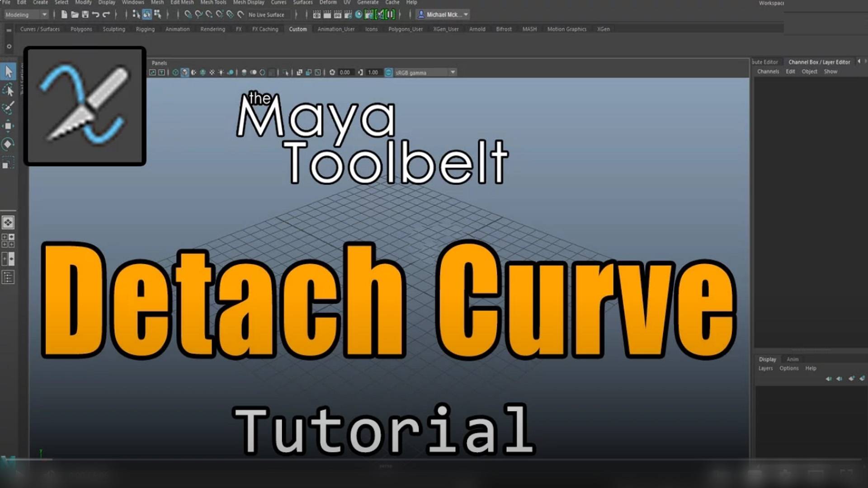
Task: Open the Channels menu in Channel Box
Action: coord(768,71)
